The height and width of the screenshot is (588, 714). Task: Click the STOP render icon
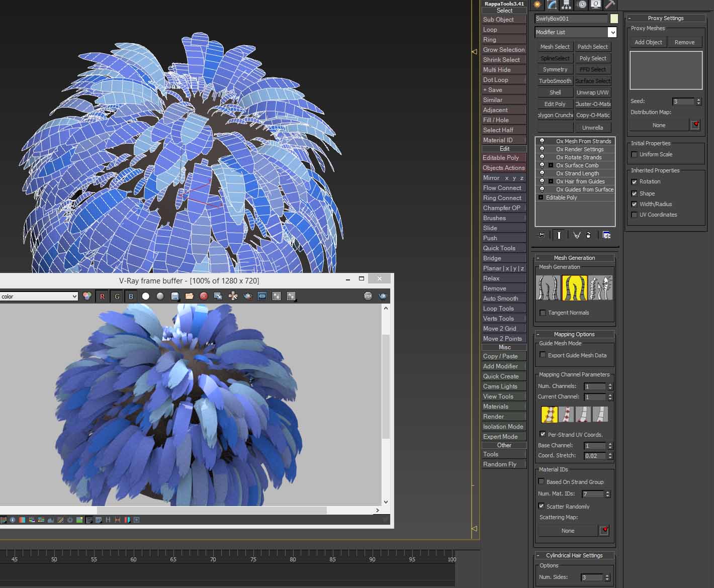point(368,297)
